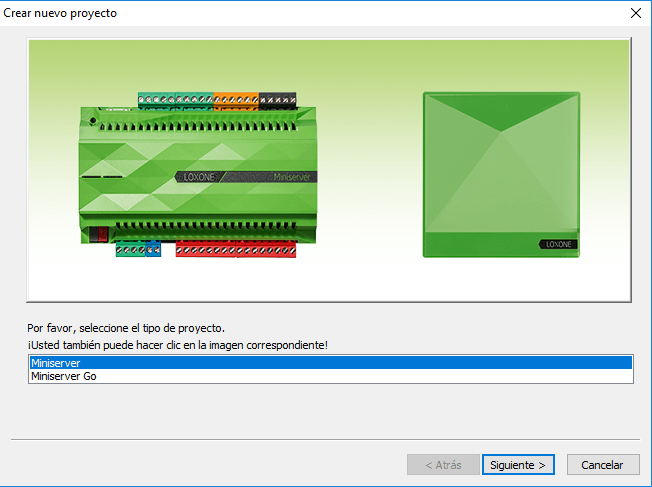Select "Miniserver Go" in the project type list

point(330,376)
